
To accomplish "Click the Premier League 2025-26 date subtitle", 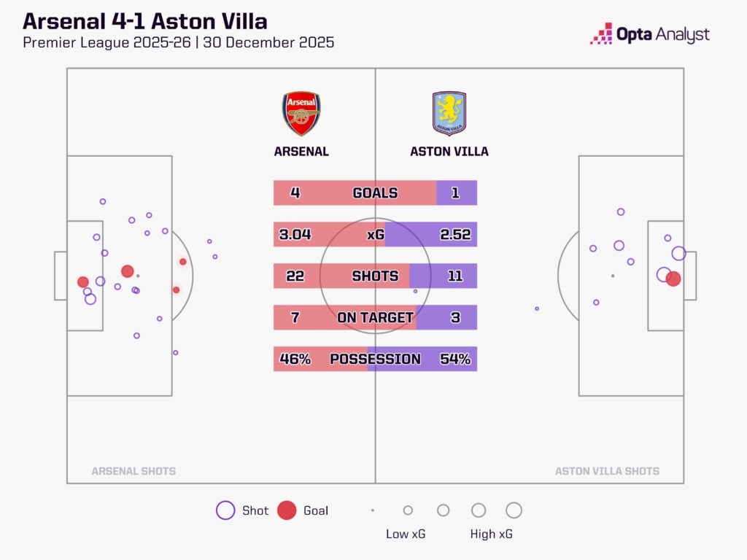I will [178, 42].
